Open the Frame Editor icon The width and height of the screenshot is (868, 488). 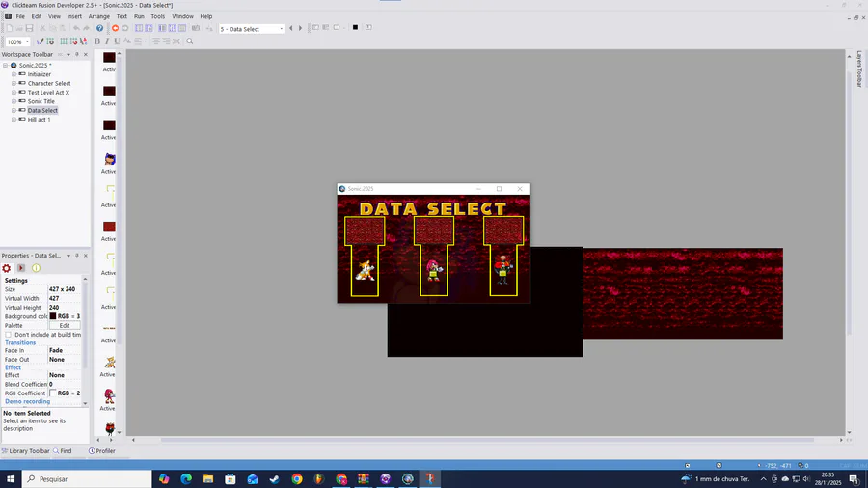[149, 28]
